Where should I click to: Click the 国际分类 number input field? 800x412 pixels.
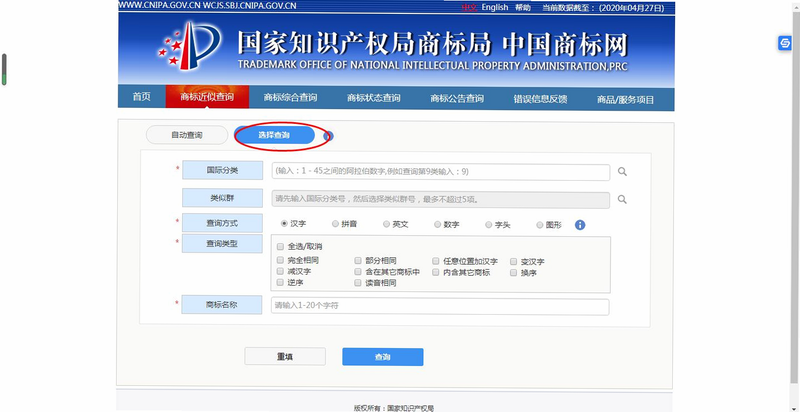point(441,172)
